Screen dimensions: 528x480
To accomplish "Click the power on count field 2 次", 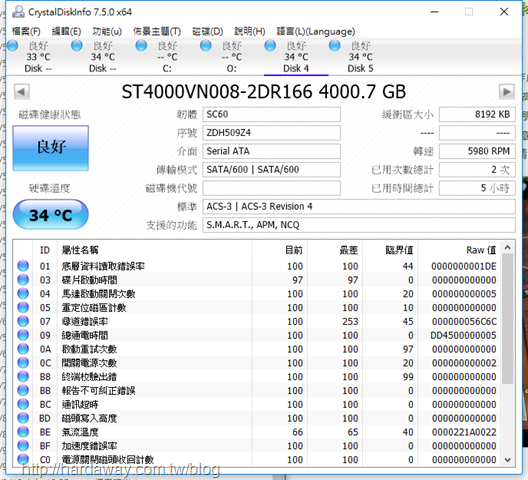I will pos(477,169).
